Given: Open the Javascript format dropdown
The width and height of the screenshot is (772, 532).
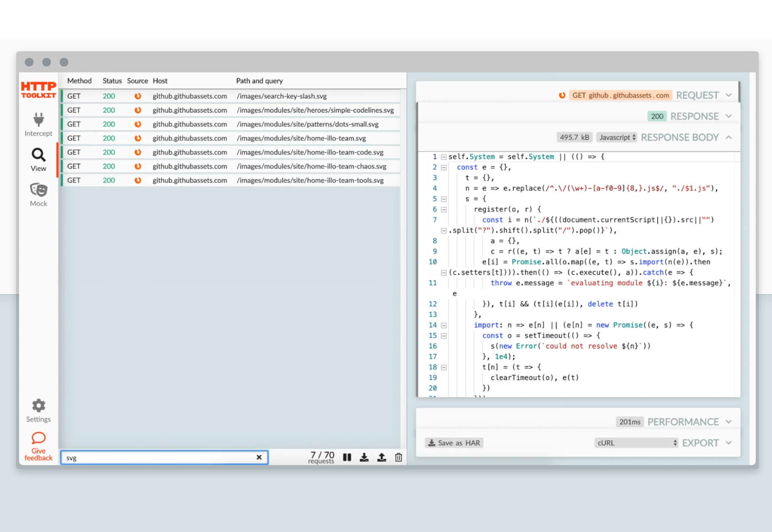Looking at the screenshot, I should coord(617,137).
